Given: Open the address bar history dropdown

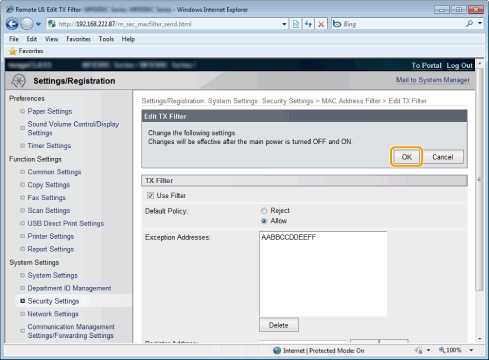Looking at the screenshot, I should click(284, 24).
